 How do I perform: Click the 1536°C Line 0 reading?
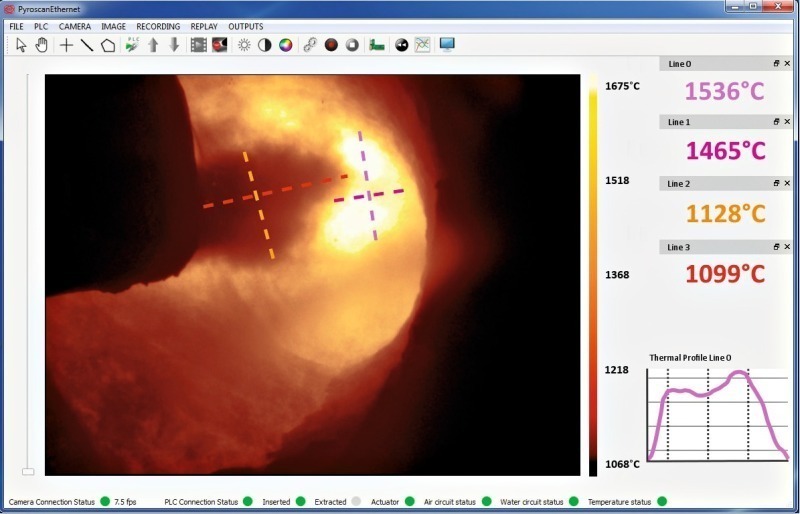tap(724, 92)
